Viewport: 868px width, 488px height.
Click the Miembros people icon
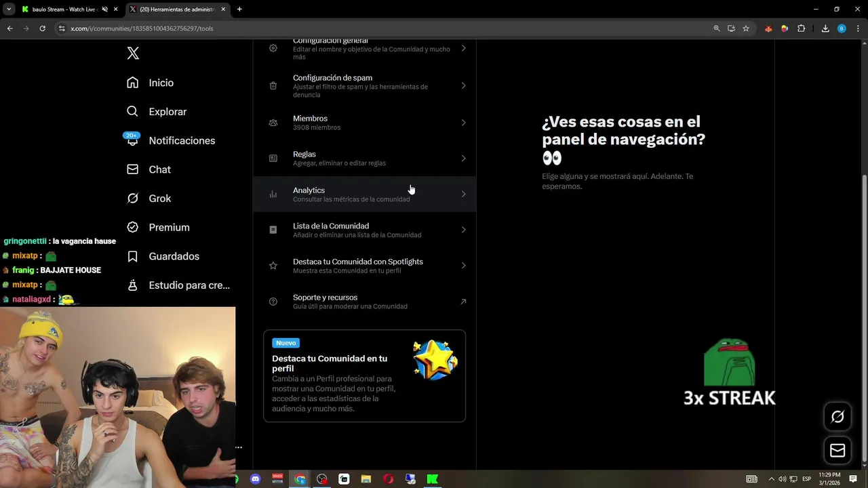[273, 123]
